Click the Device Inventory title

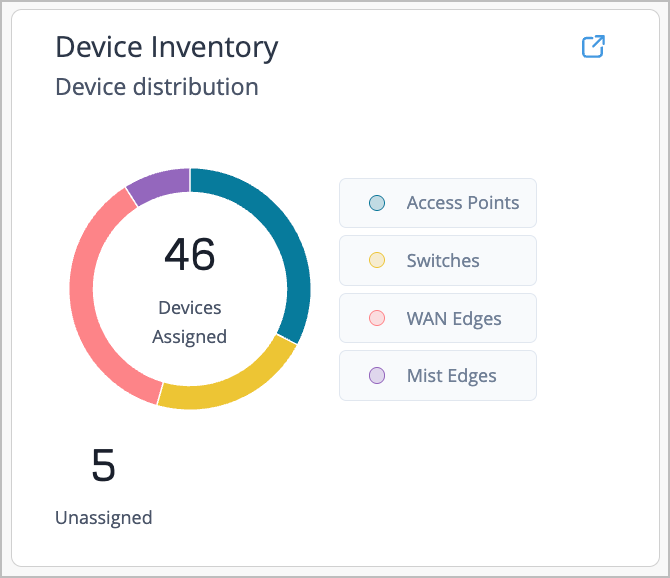167,47
